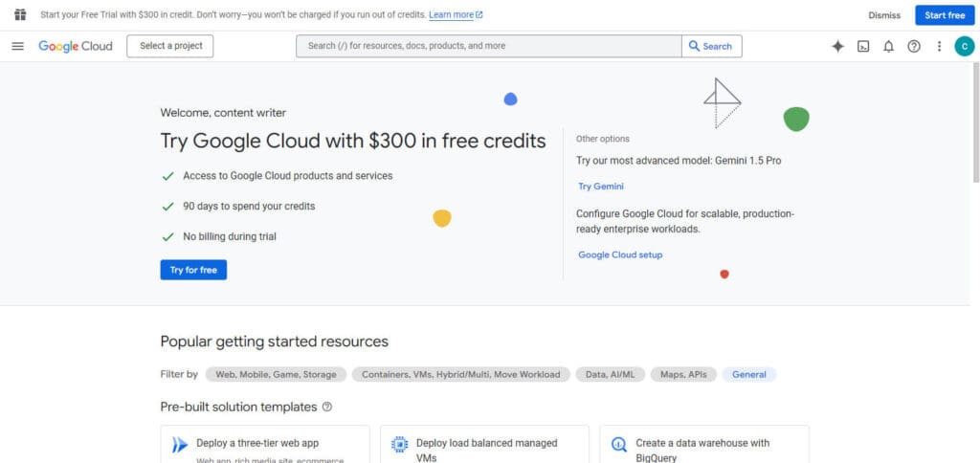Filter by Maps, APIs
The image size is (980, 463).
click(683, 374)
